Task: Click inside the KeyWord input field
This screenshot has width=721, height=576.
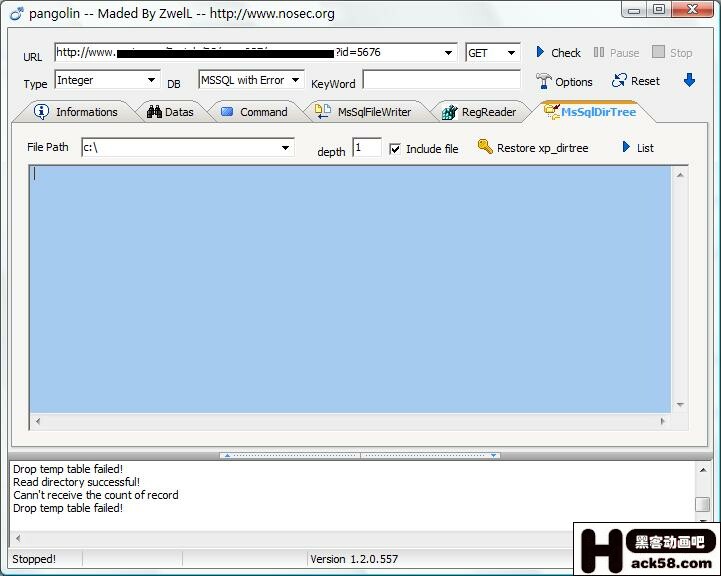Action: [441, 80]
